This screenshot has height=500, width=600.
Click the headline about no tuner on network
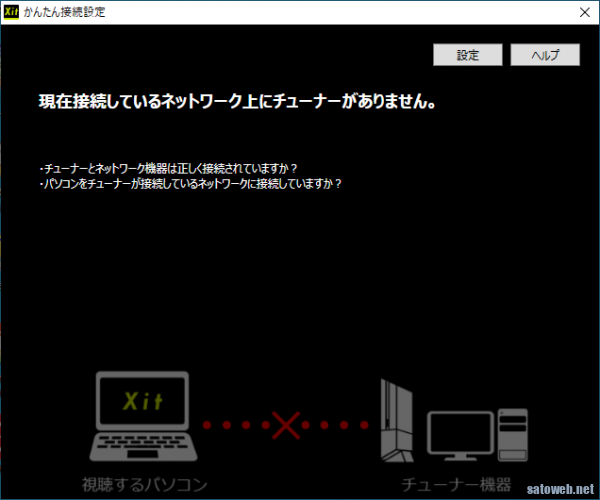coord(236,103)
